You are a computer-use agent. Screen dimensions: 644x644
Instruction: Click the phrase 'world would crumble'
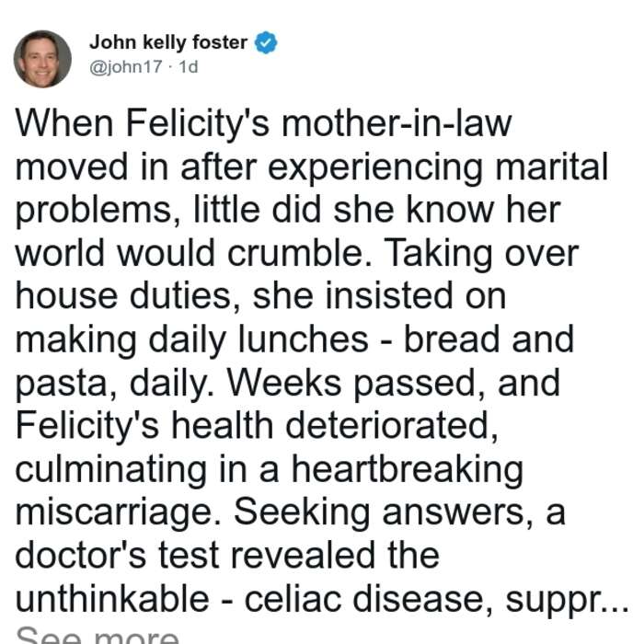(x=194, y=253)
